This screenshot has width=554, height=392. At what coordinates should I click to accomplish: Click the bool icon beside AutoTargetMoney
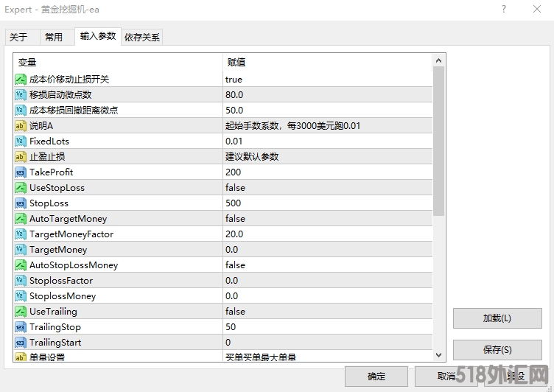(x=21, y=219)
